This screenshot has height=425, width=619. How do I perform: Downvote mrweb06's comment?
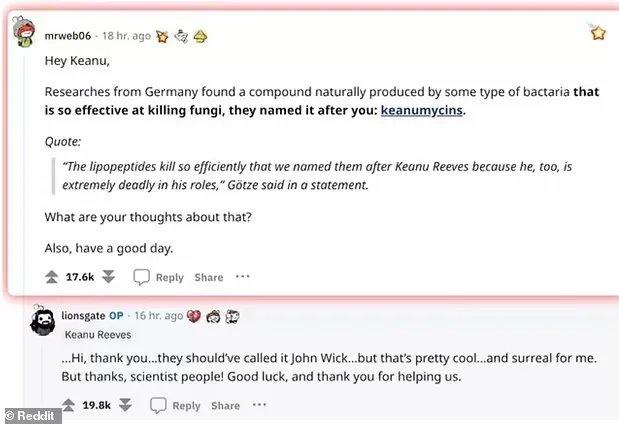[109, 277]
